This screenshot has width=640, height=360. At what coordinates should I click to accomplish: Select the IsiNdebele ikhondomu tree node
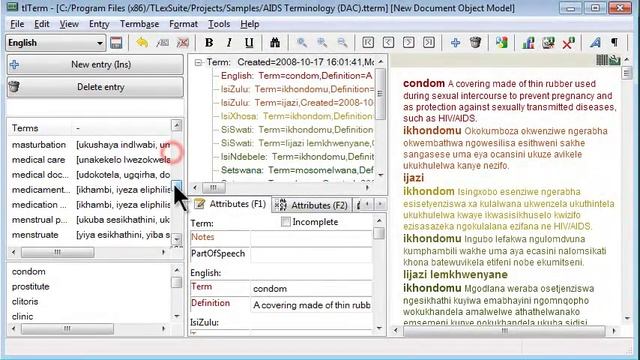(297, 157)
